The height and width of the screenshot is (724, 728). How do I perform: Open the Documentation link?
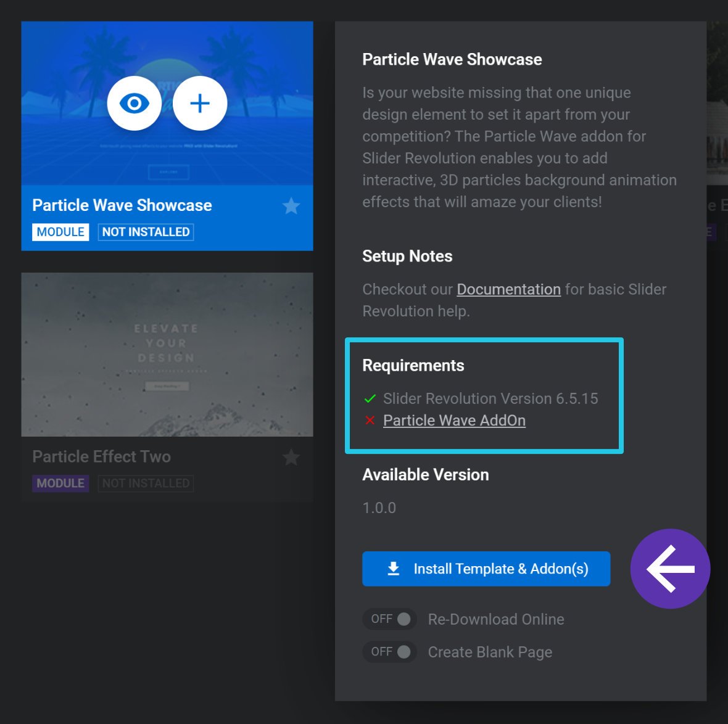508,289
